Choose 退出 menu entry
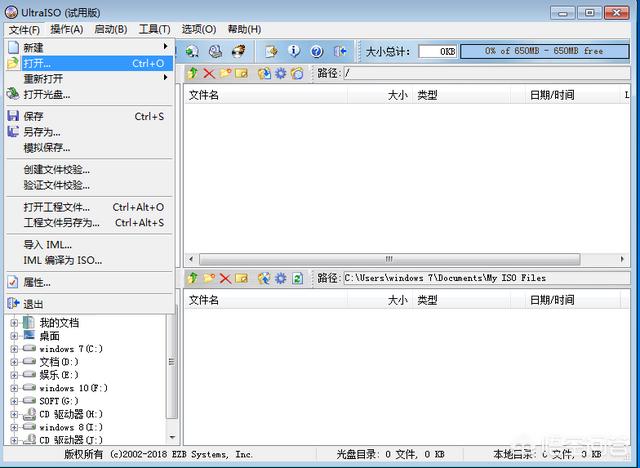The height and width of the screenshot is (468, 640). pos(89,304)
